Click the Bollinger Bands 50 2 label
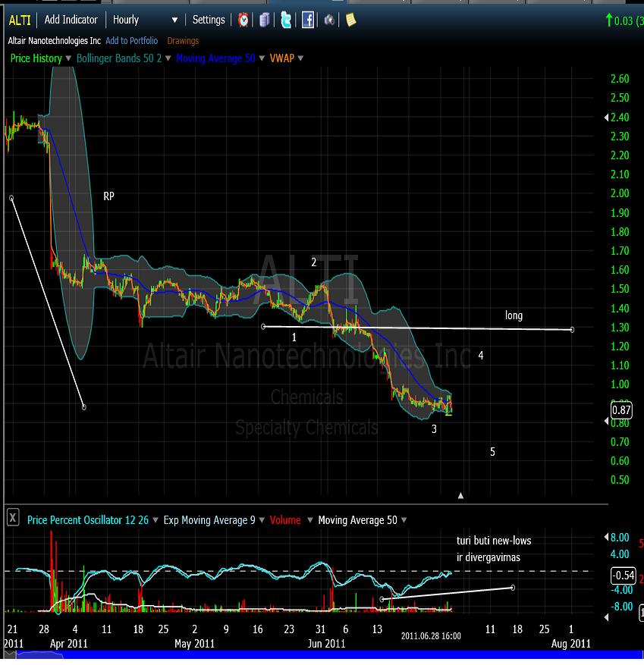This screenshot has height=665, width=644. point(119,58)
